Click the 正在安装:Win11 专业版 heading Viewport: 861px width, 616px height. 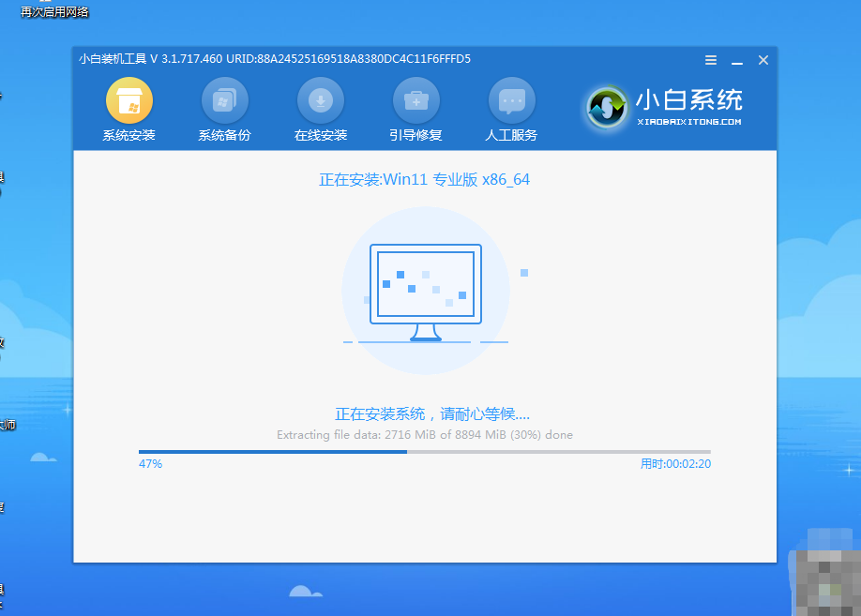[x=424, y=179]
